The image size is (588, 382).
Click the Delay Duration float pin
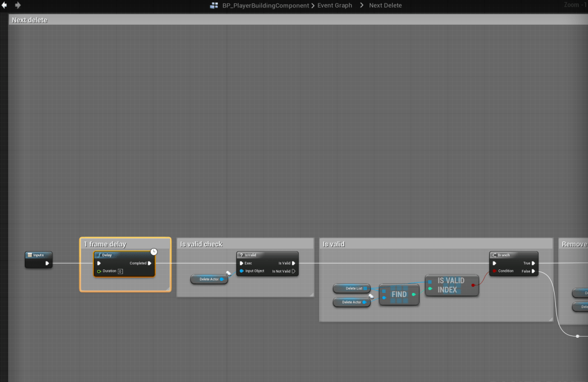(99, 271)
